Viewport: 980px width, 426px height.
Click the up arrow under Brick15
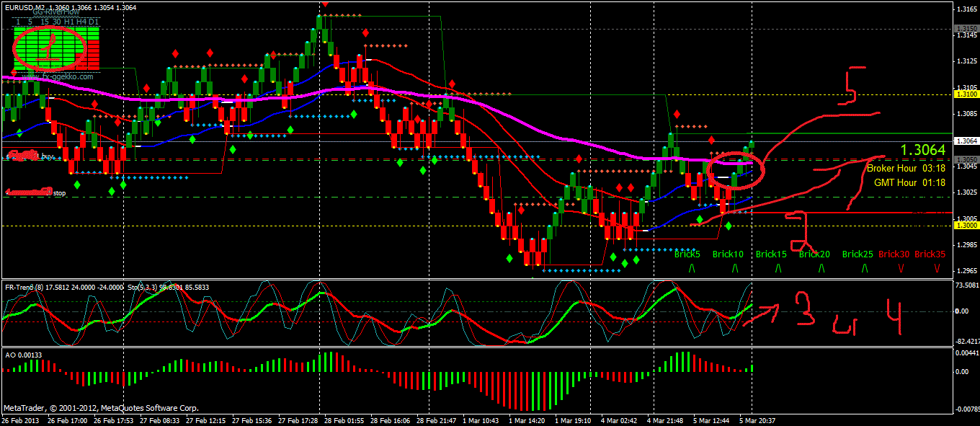tap(778, 268)
